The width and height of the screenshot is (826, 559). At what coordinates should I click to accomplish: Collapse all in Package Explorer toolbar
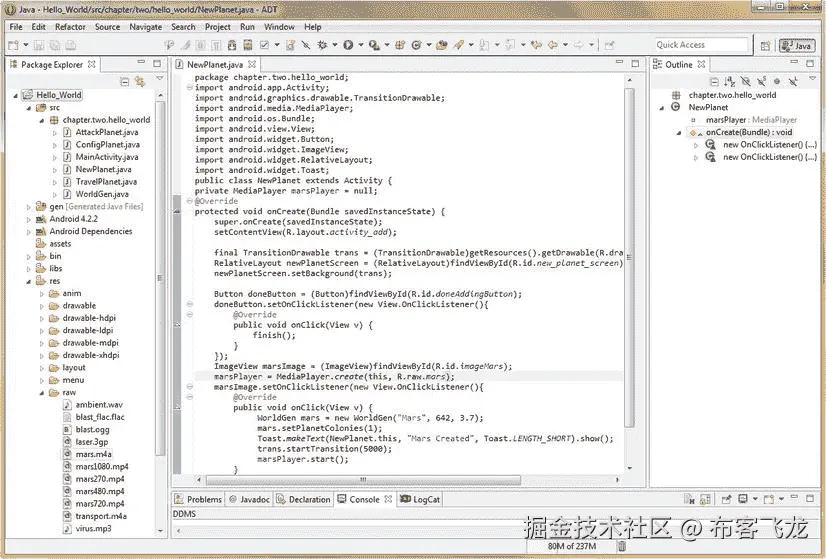[124, 82]
